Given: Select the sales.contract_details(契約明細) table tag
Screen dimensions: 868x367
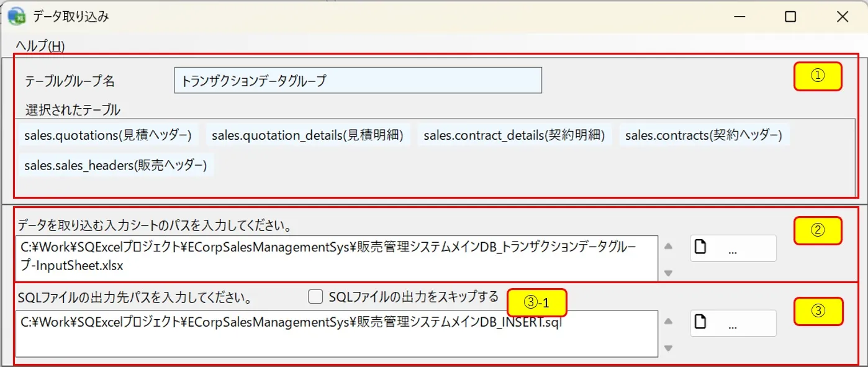Looking at the screenshot, I should coord(515,135).
